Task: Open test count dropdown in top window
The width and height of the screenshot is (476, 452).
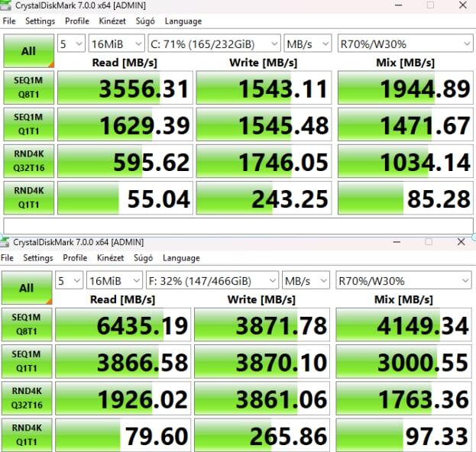Action: pos(71,44)
